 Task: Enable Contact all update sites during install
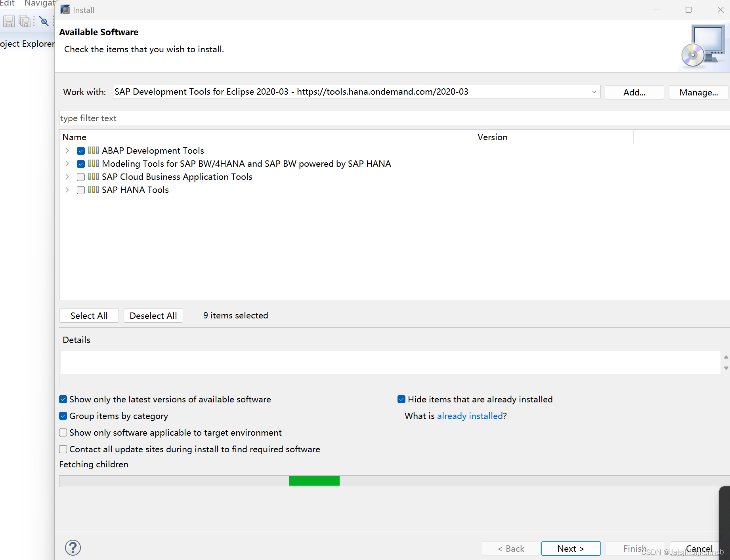[x=63, y=449]
